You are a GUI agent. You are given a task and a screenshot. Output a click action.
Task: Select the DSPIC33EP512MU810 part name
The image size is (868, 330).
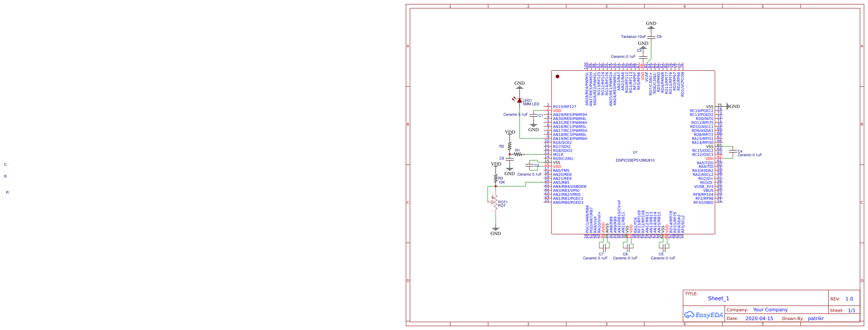[635, 160]
